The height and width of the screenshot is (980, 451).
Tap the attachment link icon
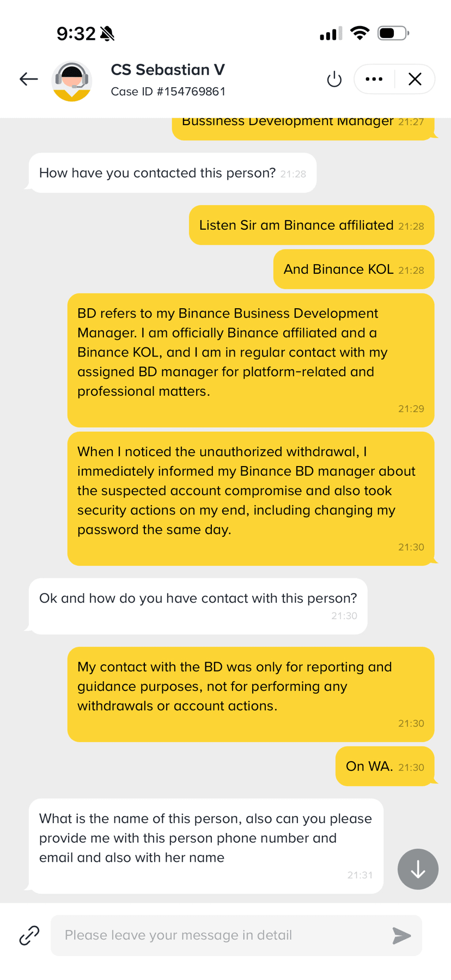point(29,935)
